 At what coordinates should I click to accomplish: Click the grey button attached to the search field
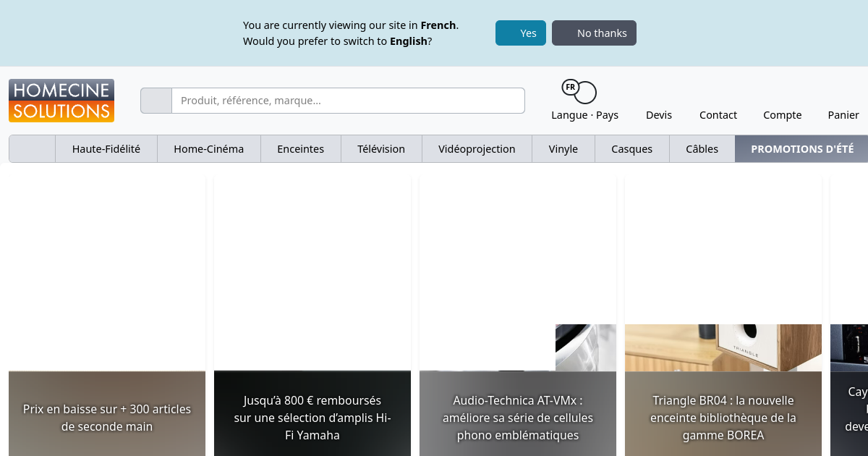click(x=156, y=101)
